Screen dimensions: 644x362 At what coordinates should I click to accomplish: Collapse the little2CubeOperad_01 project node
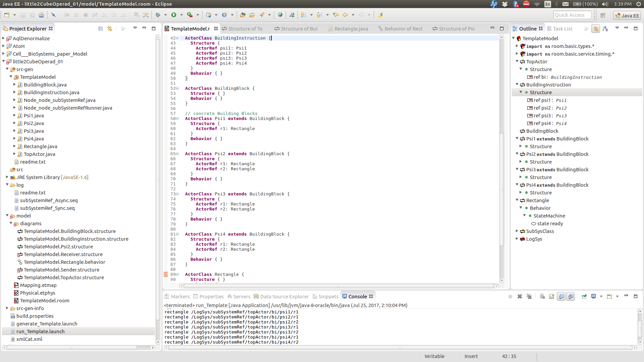point(4,61)
